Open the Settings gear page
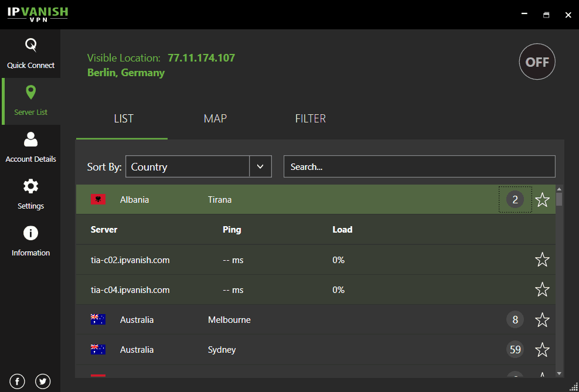This screenshot has width=579, height=392. [30, 195]
